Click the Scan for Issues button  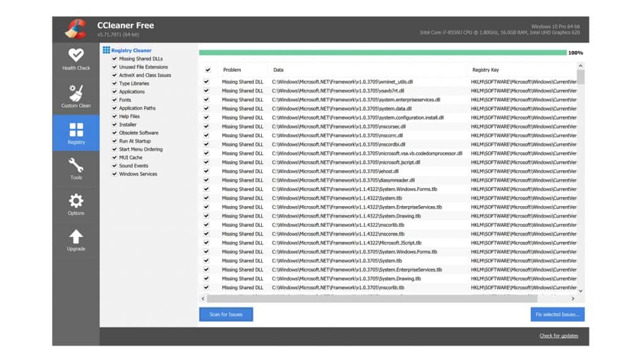[226, 314]
